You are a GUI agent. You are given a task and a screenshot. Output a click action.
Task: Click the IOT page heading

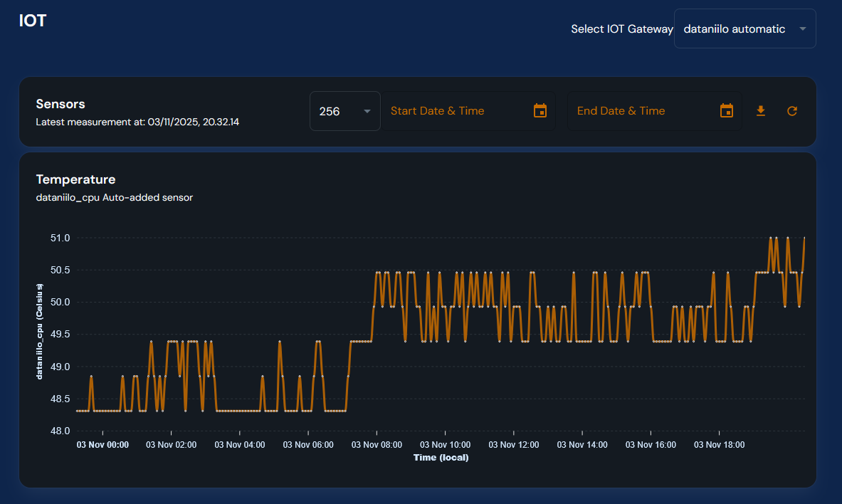point(33,21)
